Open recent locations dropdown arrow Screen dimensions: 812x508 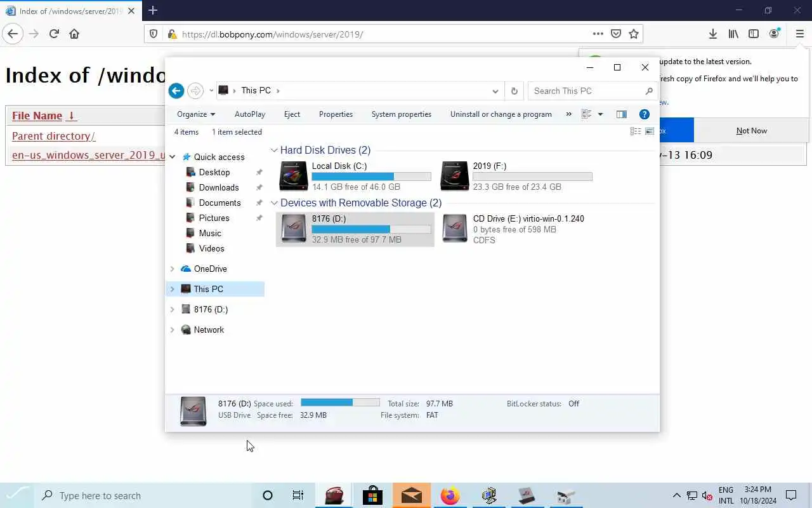pos(211,91)
